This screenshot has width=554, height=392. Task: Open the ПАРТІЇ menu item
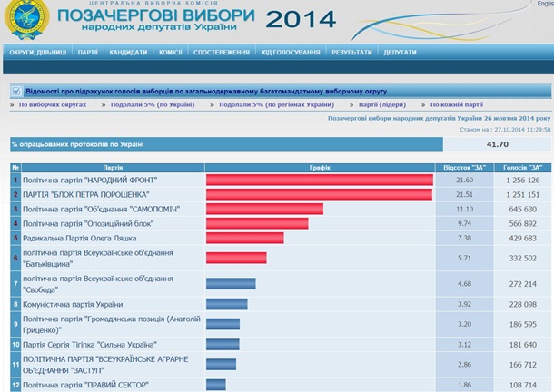pyautogui.click(x=88, y=53)
